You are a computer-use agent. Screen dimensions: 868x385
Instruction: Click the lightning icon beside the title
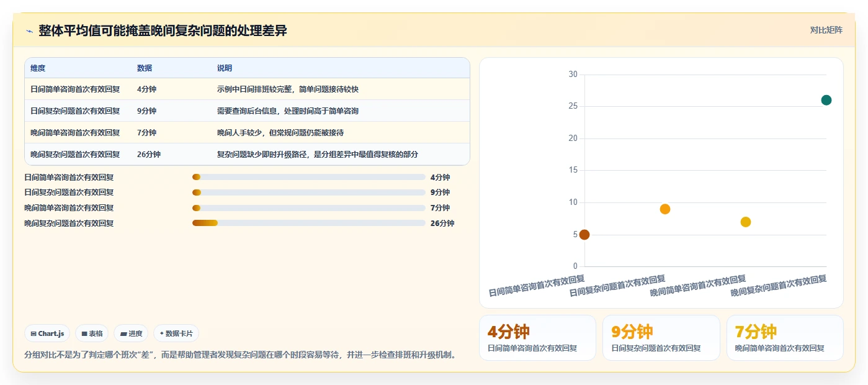pyautogui.click(x=29, y=31)
